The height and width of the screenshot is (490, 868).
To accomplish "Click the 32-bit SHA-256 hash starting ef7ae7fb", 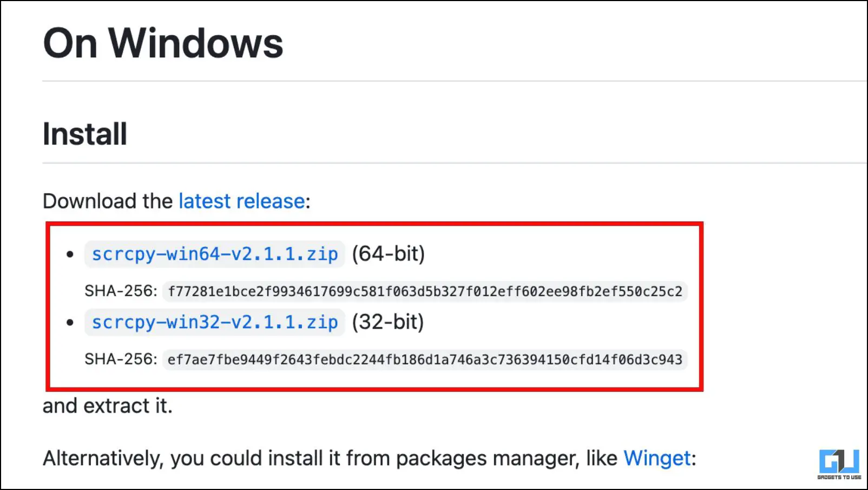I will [x=425, y=360].
